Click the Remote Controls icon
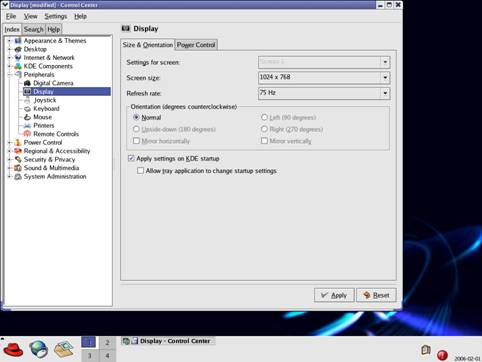This screenshot has height=362, width=482. 27,134
